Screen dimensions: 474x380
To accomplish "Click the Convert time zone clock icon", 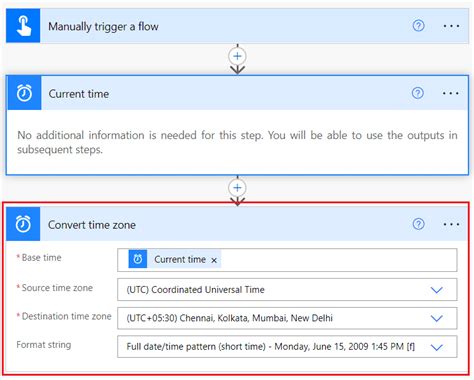I will (23, 224).
